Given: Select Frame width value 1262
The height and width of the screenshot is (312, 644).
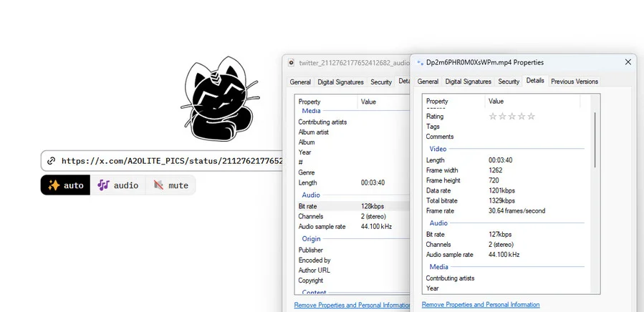Looking at the screenshot, I should click(495, 170).
